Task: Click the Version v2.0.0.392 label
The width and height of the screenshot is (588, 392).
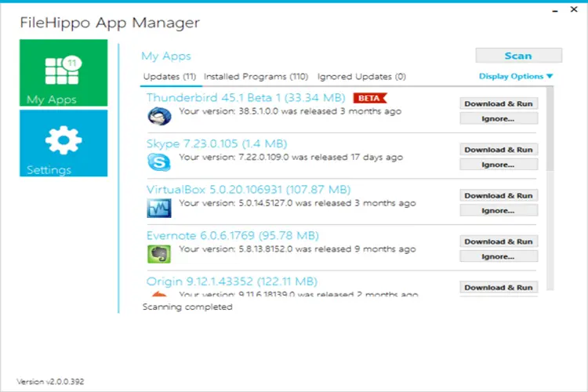Action: pos(50,382)
